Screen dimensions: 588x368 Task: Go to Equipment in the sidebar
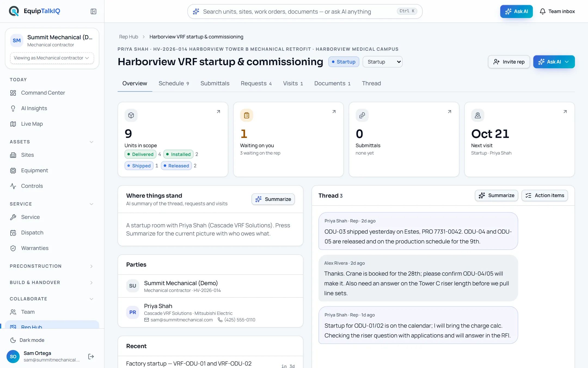coord(52,170)
